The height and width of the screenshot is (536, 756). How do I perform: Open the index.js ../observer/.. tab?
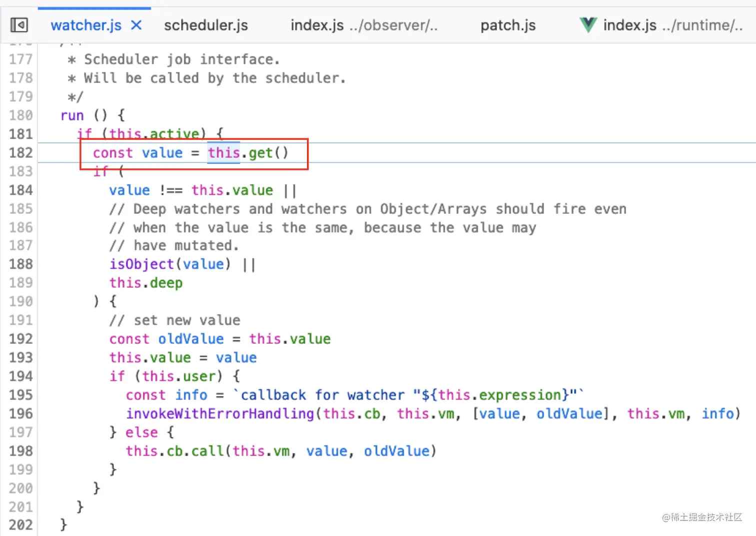point(364,25)
